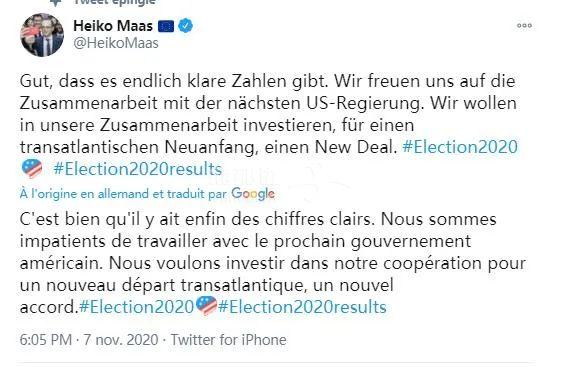Click the German tweet text starting 'Gut, dass'

tap(269, 125)
